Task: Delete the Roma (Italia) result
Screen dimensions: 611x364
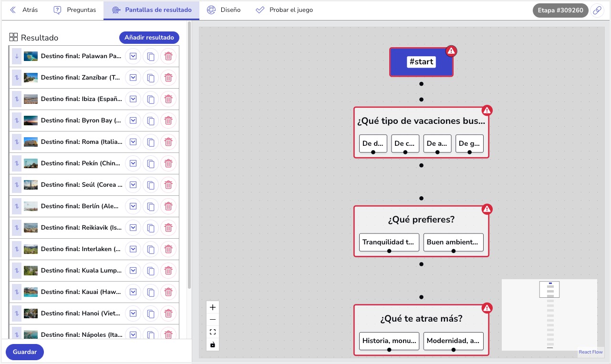Action: pos(168,142)
